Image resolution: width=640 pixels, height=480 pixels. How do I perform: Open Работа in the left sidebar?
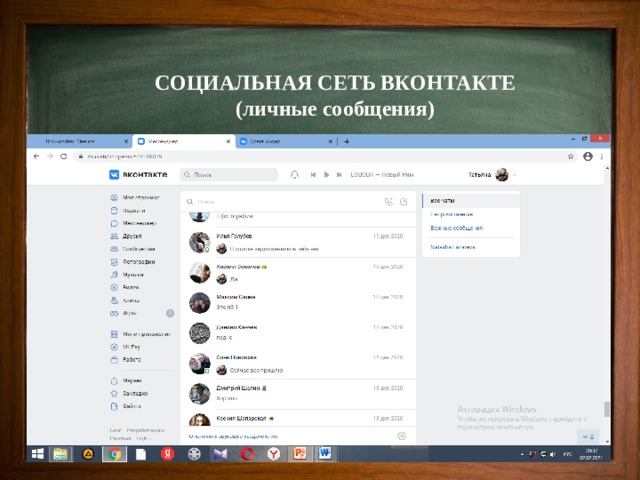click(126, 360)
